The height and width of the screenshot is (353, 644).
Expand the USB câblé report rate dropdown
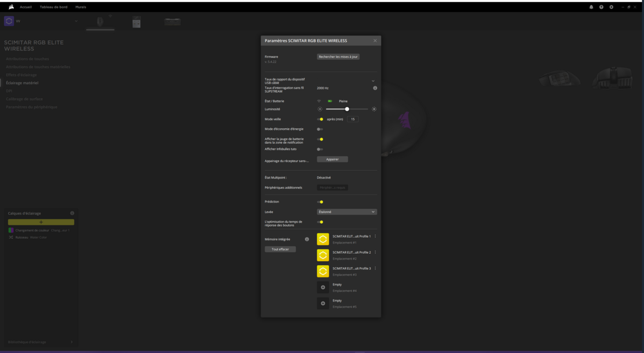pos(373,81)
